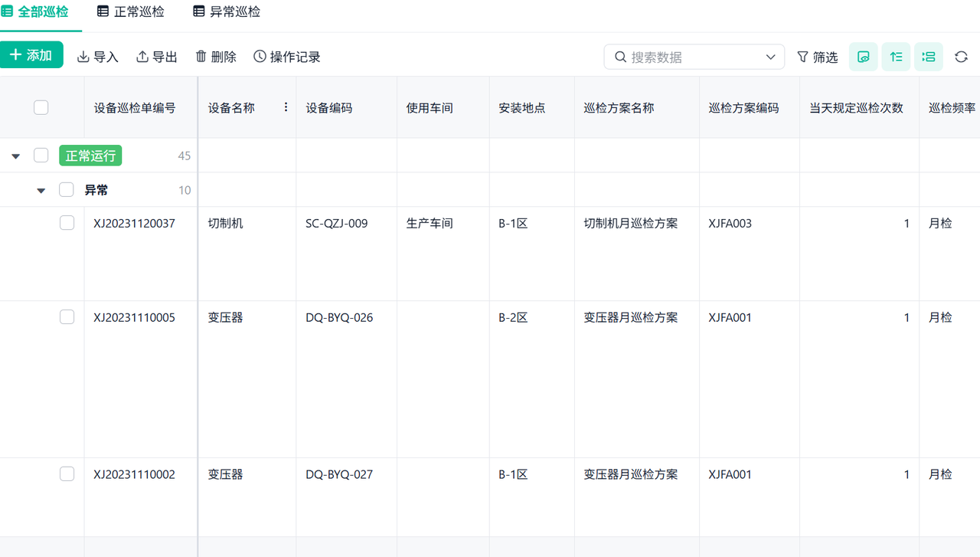980x557 pixels.
Task: Switch to the 异常巡检 tab
Action: point(227,11)
